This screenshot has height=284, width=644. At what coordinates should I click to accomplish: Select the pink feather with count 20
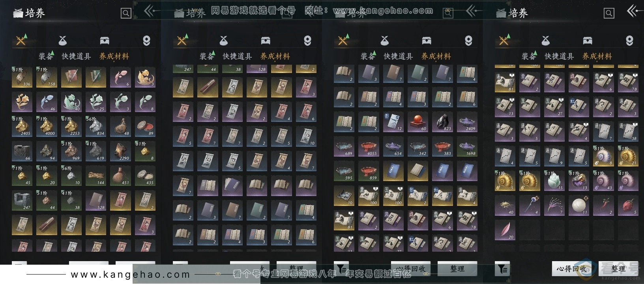click(x=505, y=230)
